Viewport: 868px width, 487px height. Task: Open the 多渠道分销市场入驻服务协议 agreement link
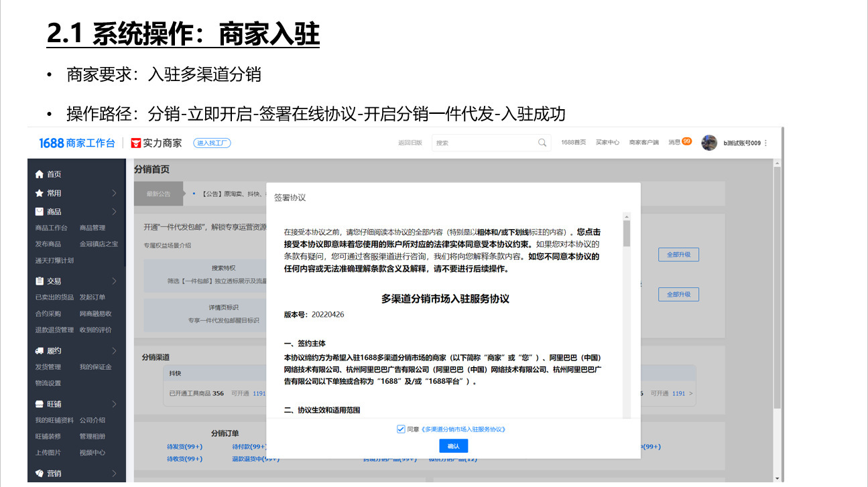click(x=464, y=429)
